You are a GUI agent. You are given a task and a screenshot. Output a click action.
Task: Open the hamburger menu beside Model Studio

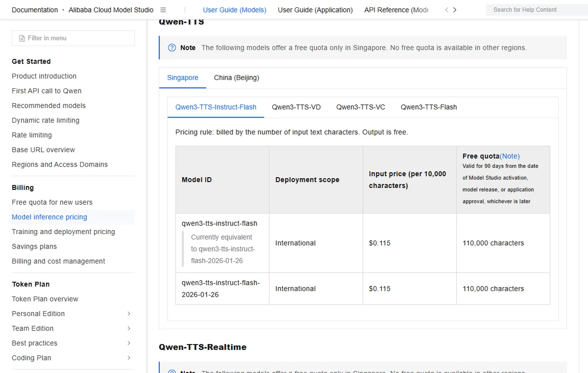click(x=163, y=10)
